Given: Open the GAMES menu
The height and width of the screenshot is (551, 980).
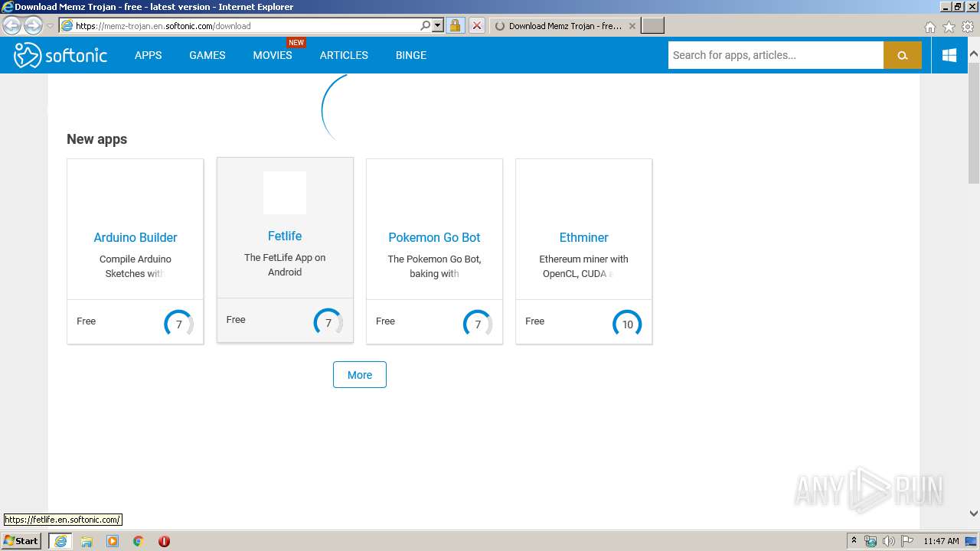Looking at the screenshot, I should pos(207,55).
